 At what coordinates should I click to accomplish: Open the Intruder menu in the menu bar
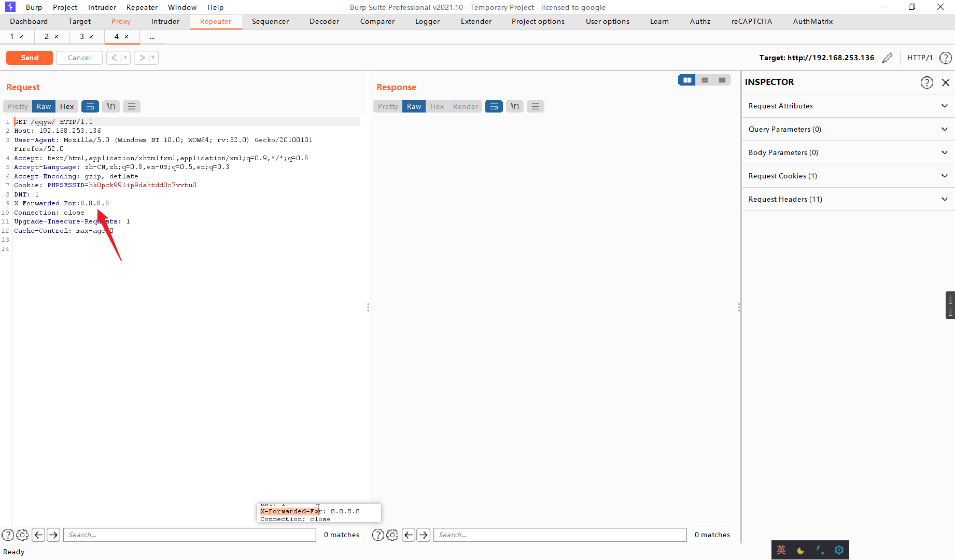(x=102, y=7)
